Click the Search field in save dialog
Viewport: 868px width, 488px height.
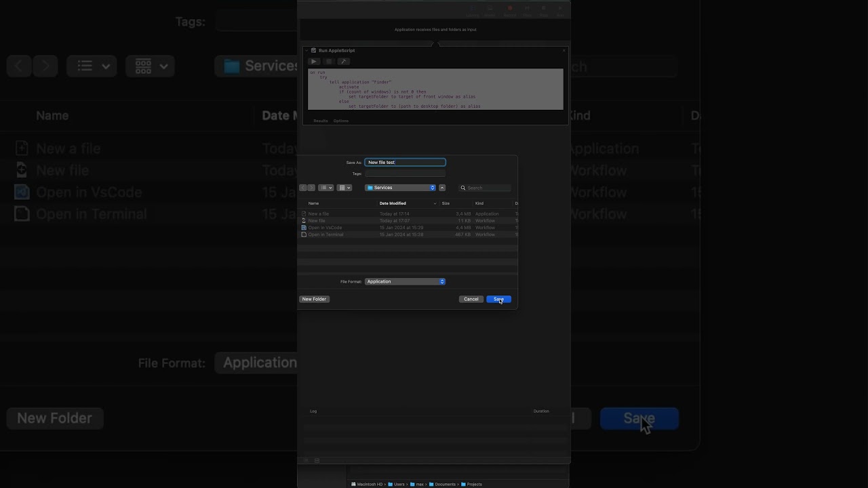point(485,188)
